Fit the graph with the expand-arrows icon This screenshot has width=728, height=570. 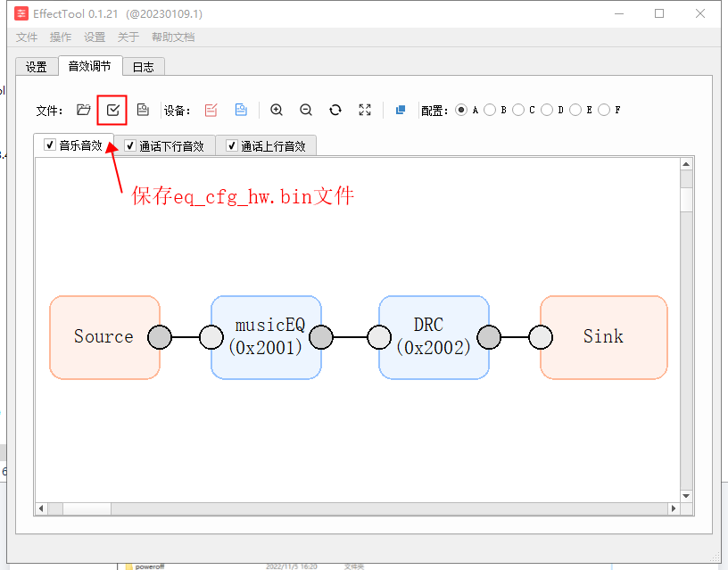tap(365, 110)
